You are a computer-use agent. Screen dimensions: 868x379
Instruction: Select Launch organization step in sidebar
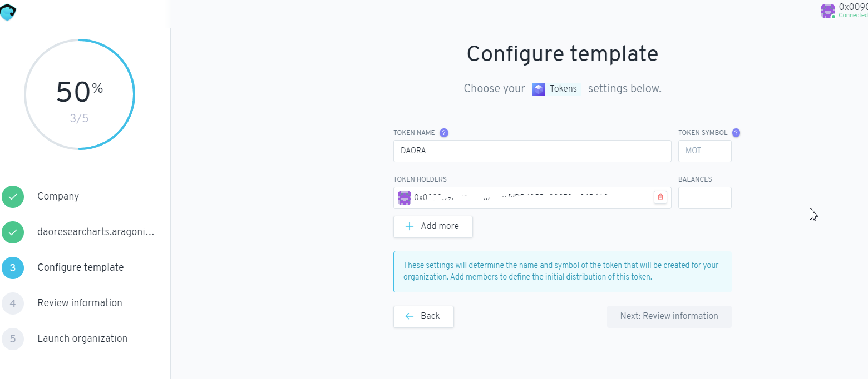click(82, 338)
